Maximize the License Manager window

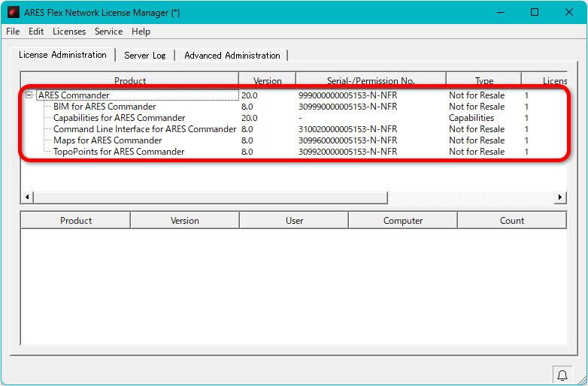coord(535,12)
